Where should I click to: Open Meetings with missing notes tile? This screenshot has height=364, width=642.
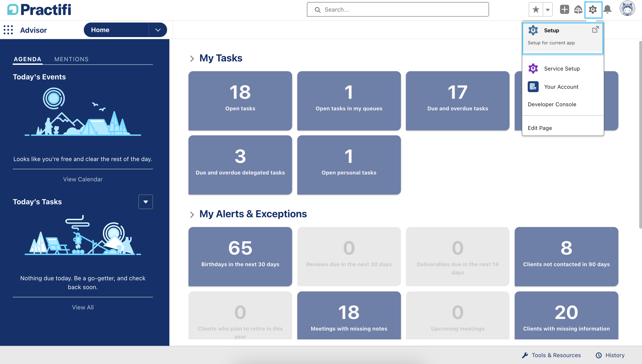pos(349,316)
